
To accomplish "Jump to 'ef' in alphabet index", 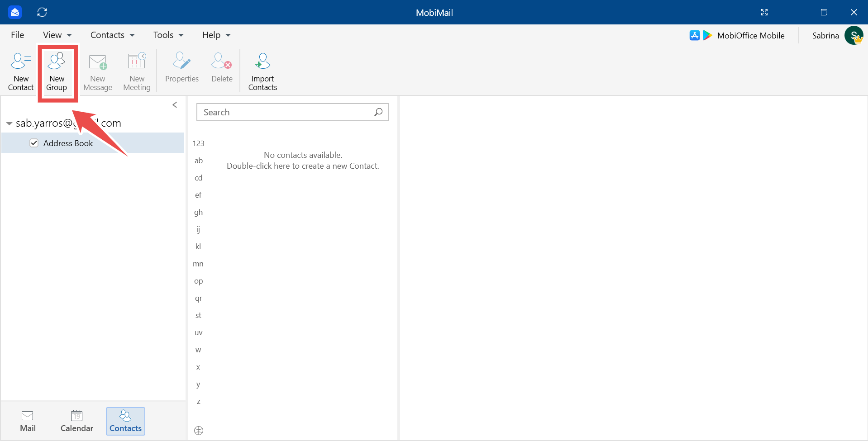I will click(198, 195).
